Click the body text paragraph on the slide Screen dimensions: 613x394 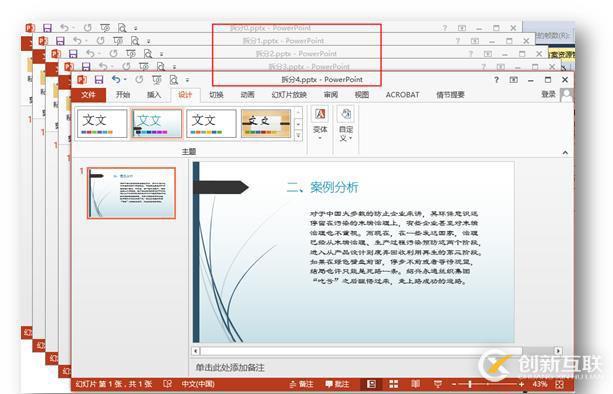pos(395,247)
